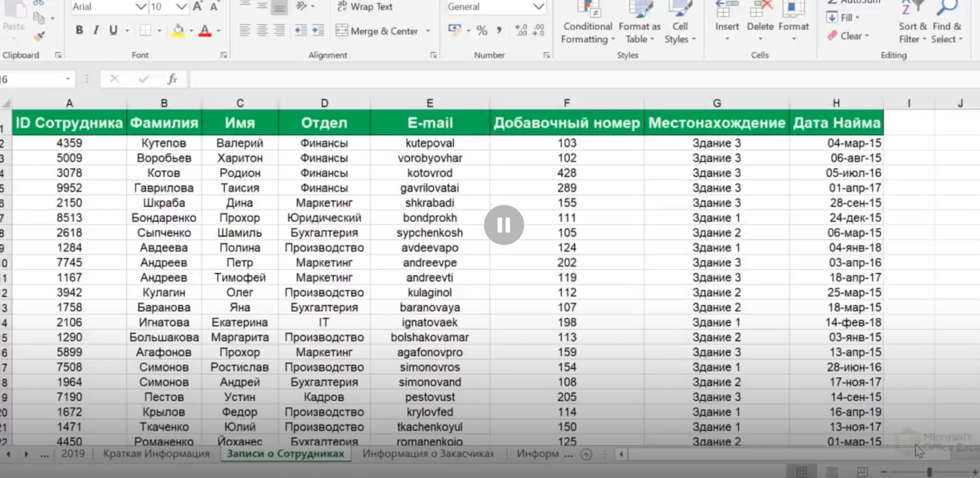Open Conditional Formatting options
The height and width of the screenshot is (478, 980).
[x=587, y=23]
